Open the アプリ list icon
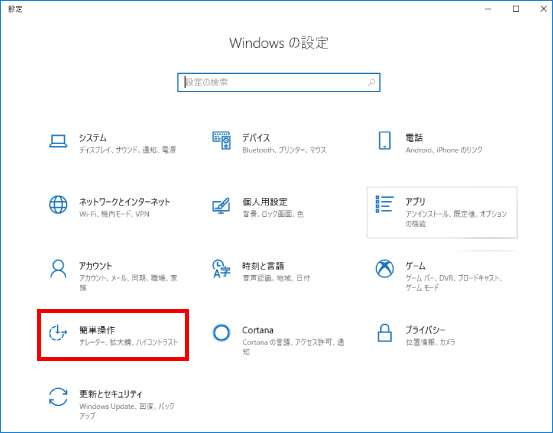This screenshot has width=553, height=433. point(384,204)
